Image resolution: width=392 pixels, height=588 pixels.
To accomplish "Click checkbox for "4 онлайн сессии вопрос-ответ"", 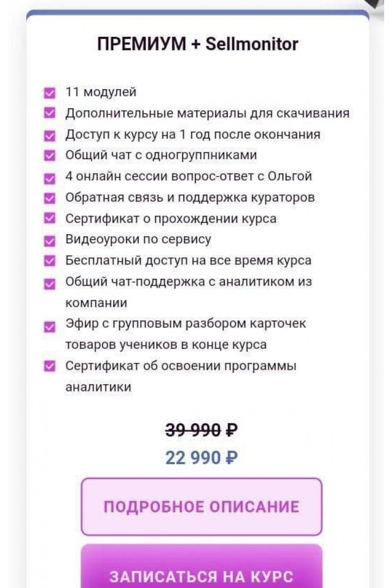I will coord(49,178).
